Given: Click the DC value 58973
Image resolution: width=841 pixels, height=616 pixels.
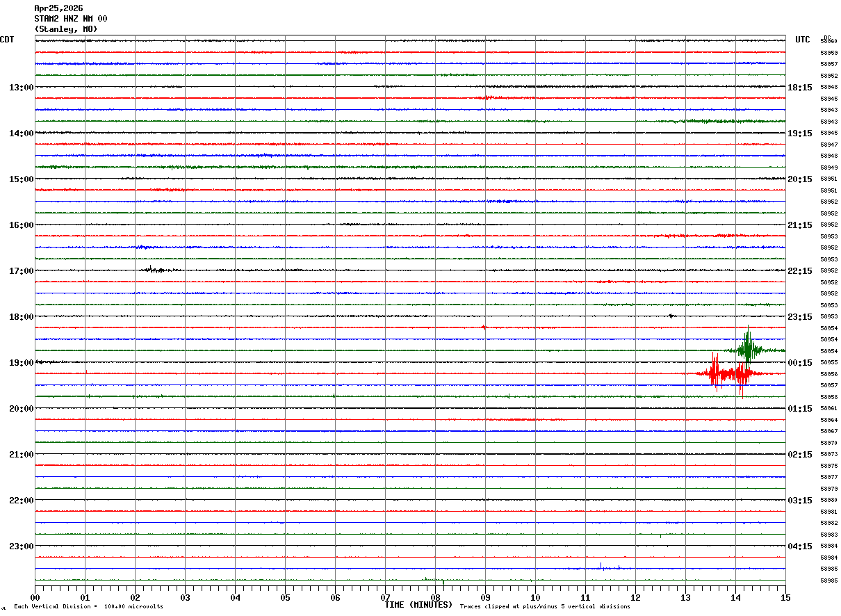Looking at the screenshot, I should coord(828,455).
